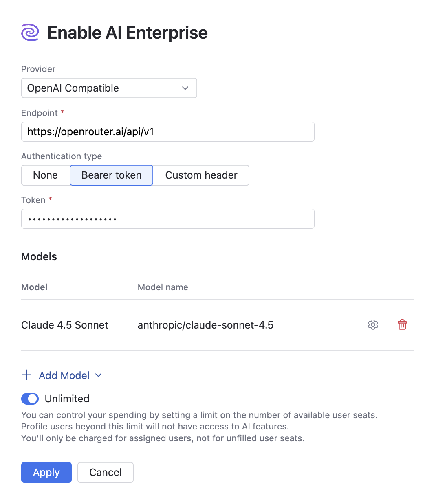The image size is (436, 504).
Task: Click the plus icon next to Add Model
Action: pyautogui.click(x=26, y=375)
